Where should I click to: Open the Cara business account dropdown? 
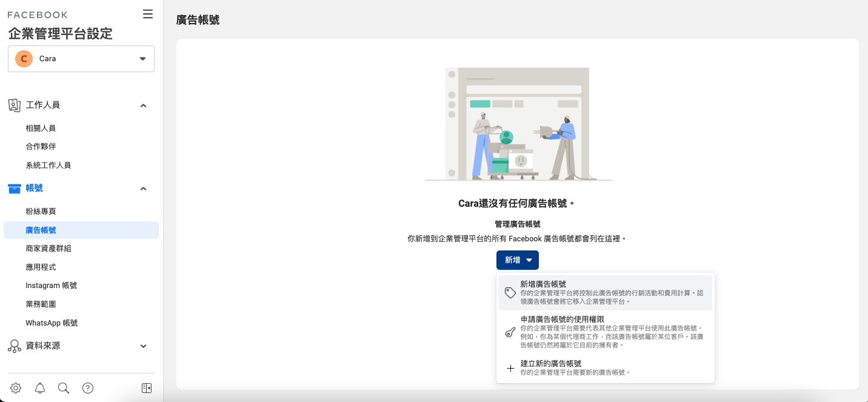pos(81,59)
